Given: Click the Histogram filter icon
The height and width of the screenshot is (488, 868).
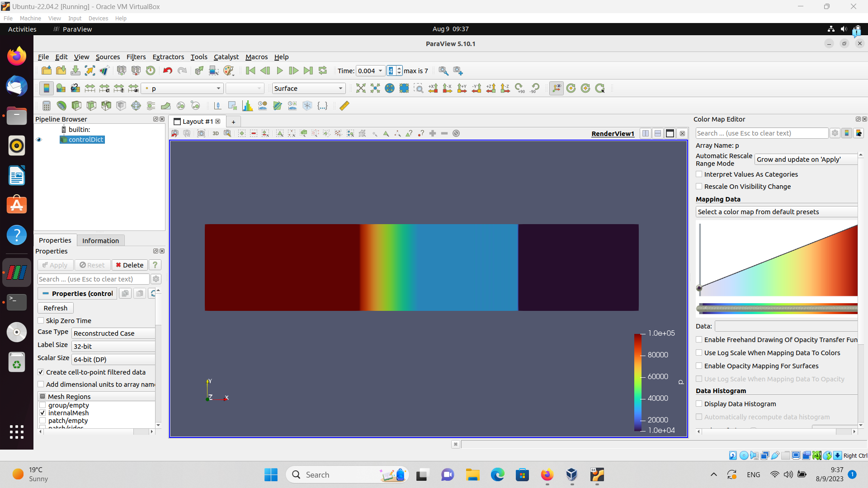Looking at the screenshot, I should tap(247, 106).
